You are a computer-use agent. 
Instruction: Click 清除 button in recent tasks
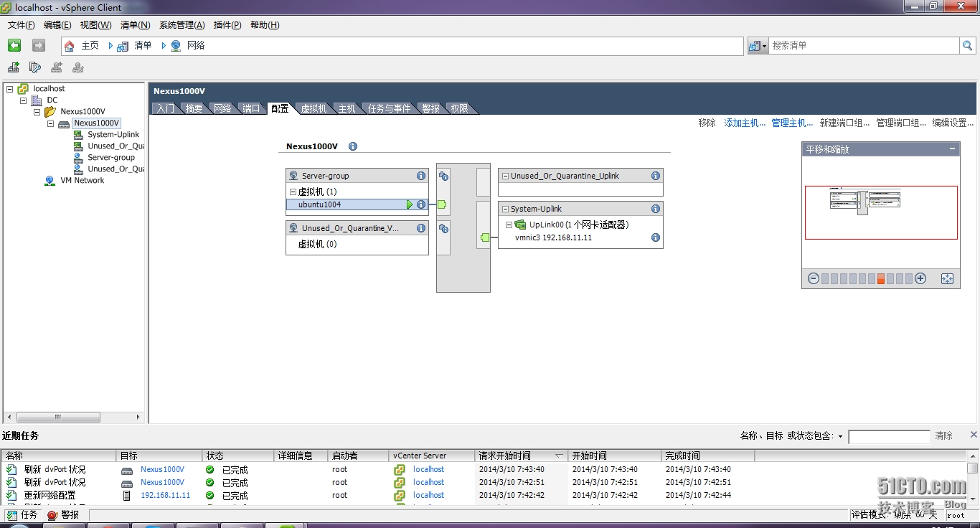(x=943, y=436)
